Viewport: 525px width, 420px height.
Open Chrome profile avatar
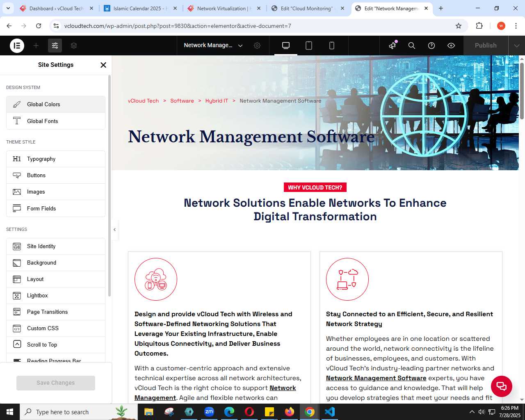click(x=501, y=26)
